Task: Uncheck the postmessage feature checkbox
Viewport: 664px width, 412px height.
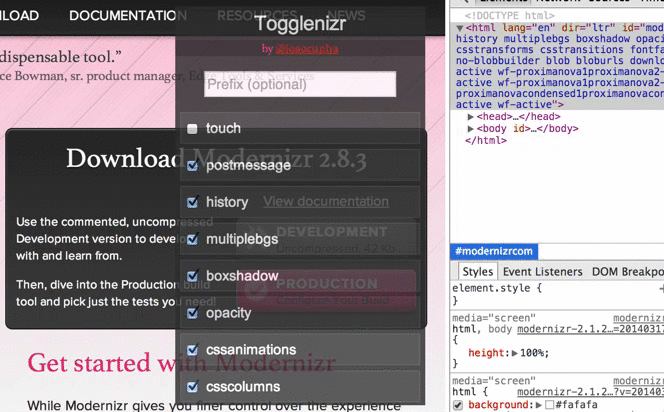Action: pos(192,166)
